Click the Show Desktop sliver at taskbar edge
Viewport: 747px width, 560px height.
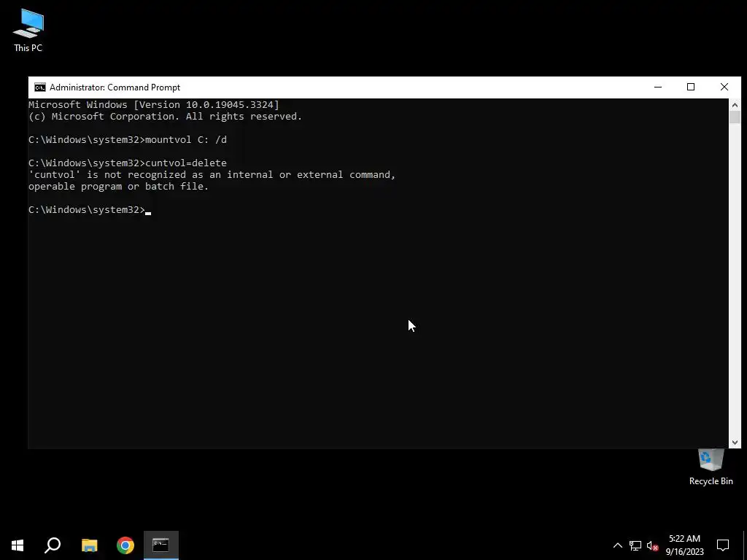(745, 545)
